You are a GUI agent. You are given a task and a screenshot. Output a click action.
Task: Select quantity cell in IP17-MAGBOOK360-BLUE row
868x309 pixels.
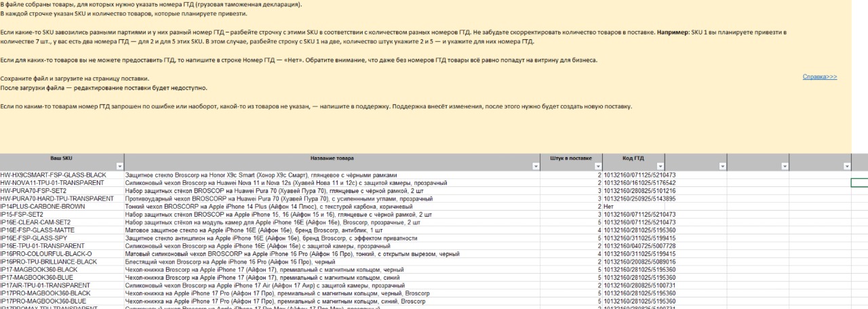point(571,277)
